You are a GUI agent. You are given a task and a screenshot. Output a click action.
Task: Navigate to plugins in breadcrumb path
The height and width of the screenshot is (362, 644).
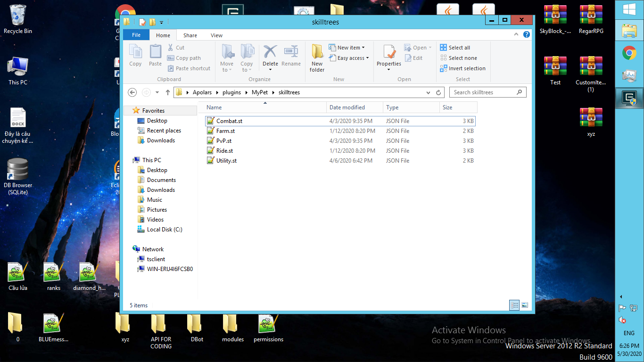click(231, 92)
